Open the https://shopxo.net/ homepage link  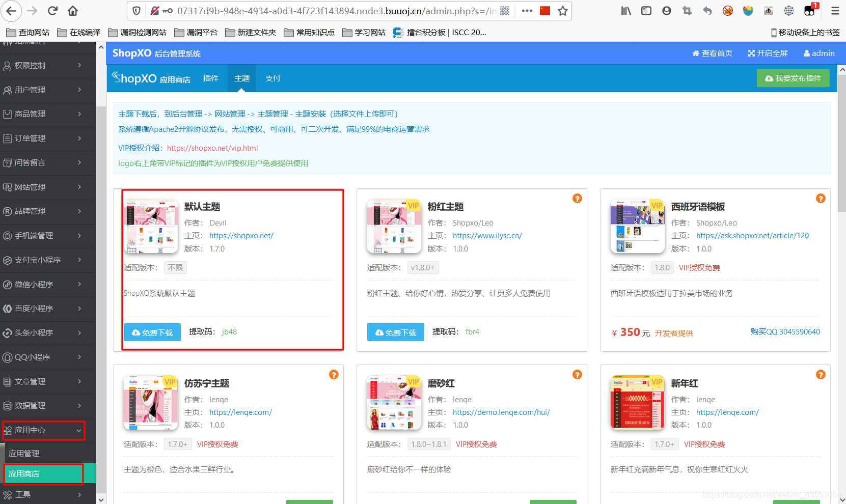[x=241, y=236]
